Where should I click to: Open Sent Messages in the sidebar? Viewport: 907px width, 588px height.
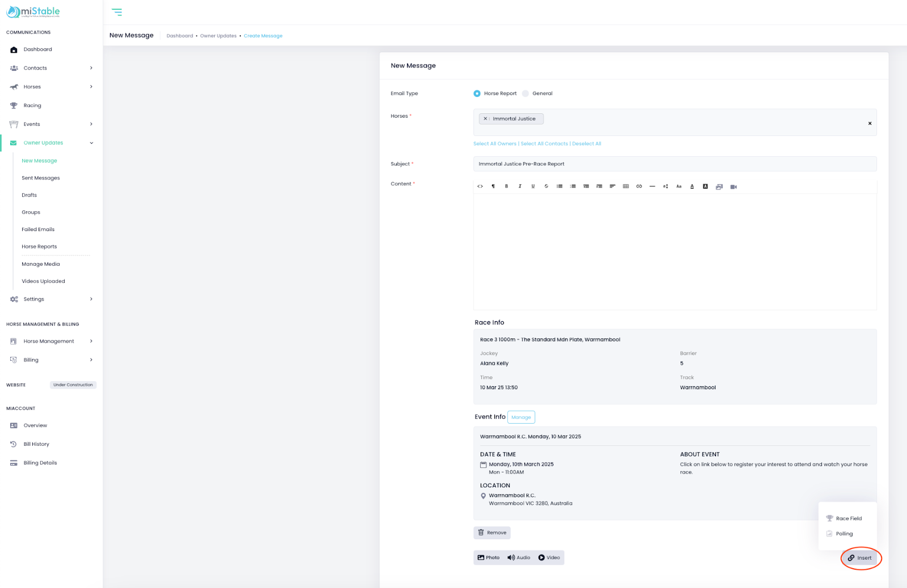click(x=41, y=178)
